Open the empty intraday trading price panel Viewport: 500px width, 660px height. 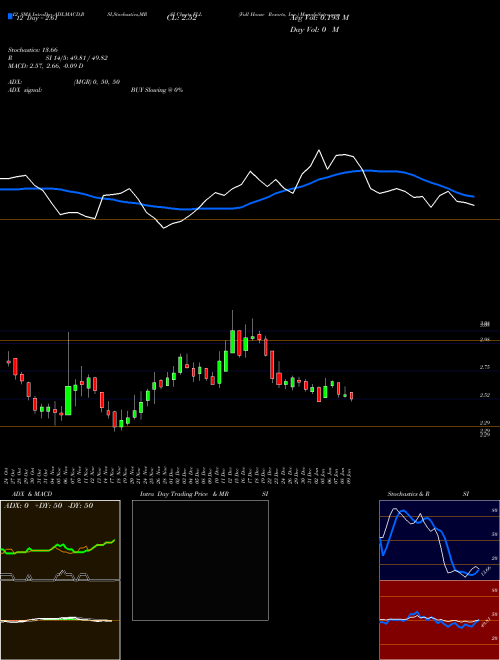200,560
